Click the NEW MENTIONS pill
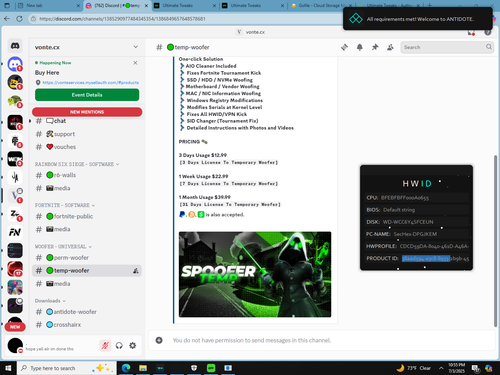 click(87, 112)
